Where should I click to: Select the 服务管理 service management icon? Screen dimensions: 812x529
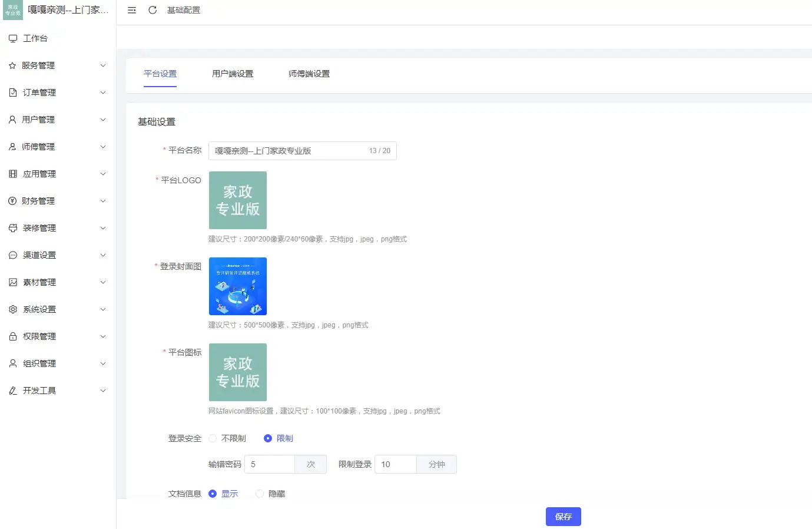point(13,65)
